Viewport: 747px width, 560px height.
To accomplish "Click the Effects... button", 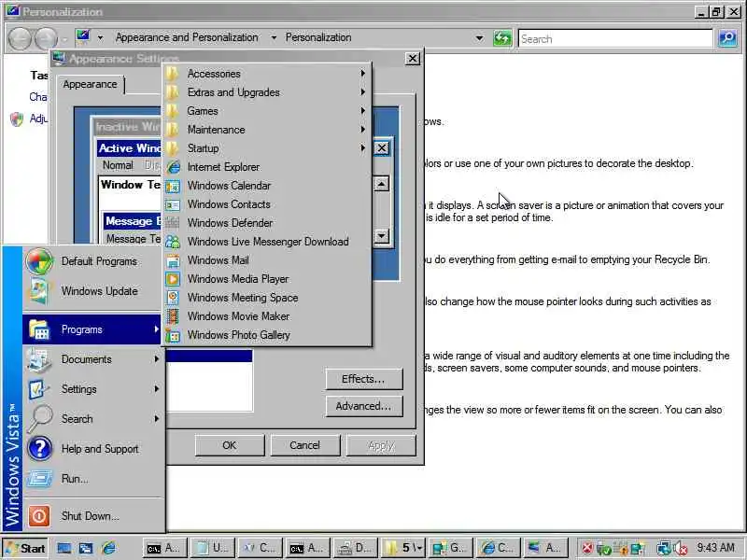I will click(364, 379).
